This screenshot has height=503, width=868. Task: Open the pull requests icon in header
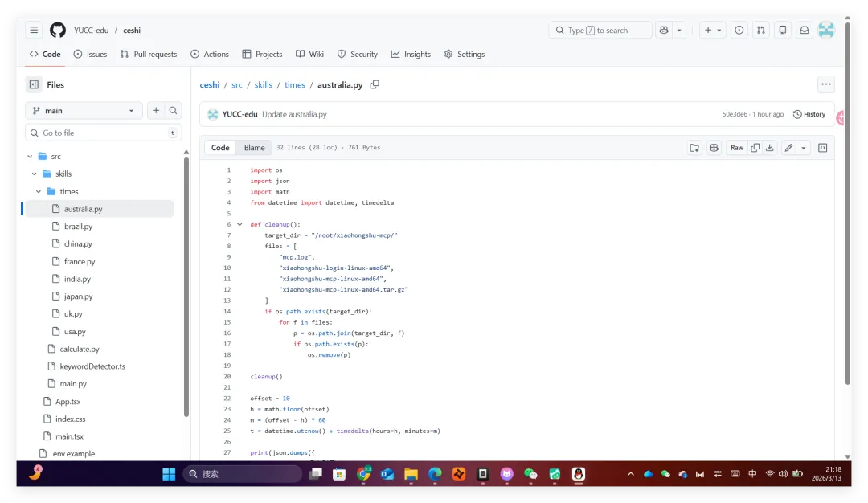[x=761, y=30]
